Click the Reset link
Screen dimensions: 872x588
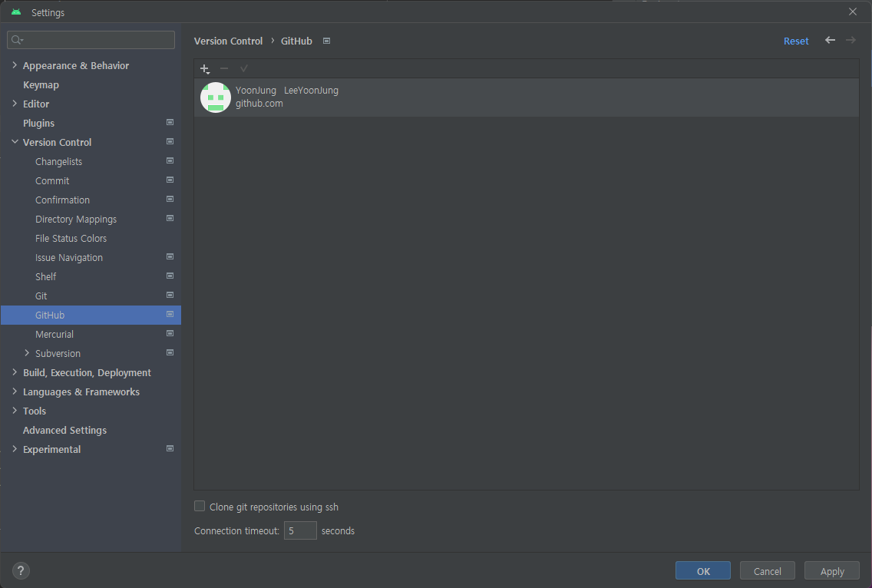click(x=796, y=41)
